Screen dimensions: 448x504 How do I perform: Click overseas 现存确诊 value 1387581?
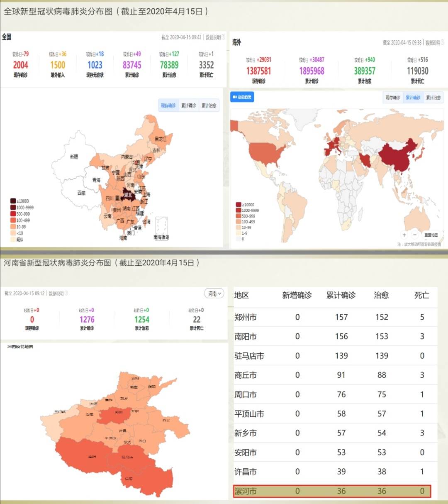[258, 71]
